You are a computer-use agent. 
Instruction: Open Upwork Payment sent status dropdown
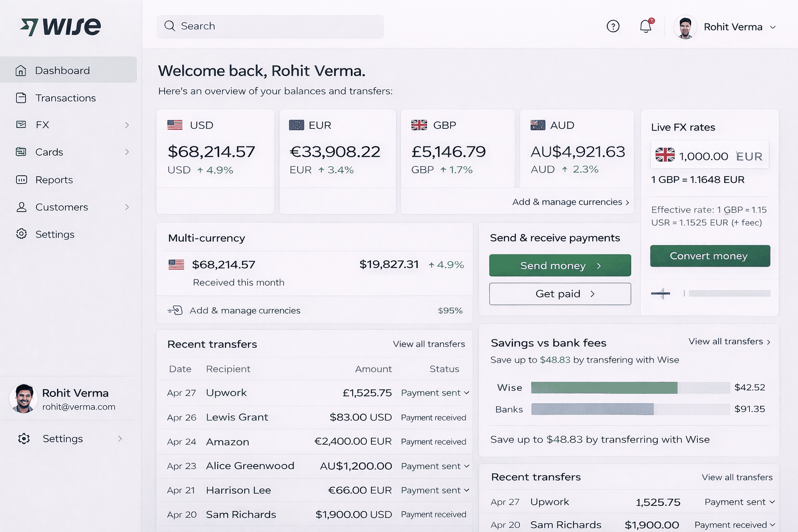click(x=466, y=393)
